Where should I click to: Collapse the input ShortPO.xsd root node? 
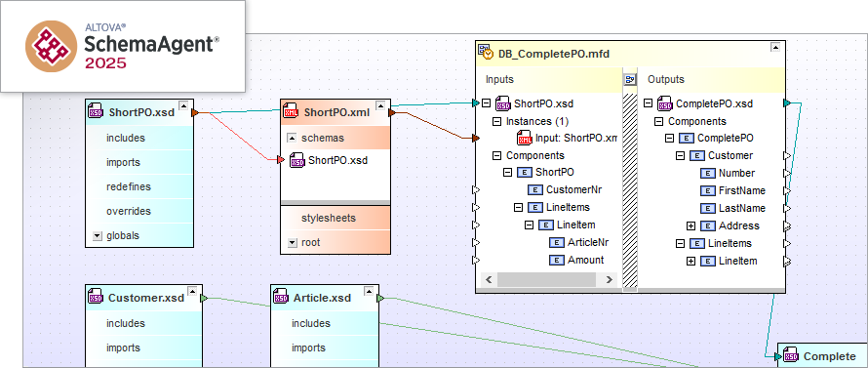point(486,103)
